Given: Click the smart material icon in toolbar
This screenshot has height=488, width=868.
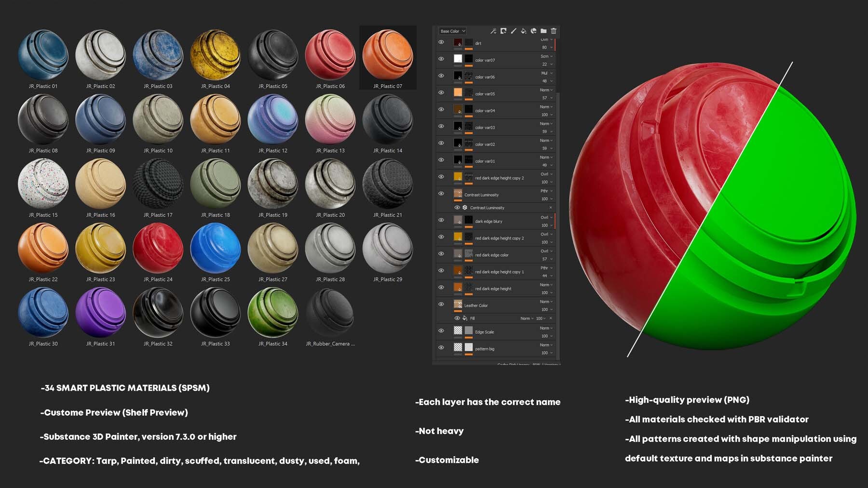Looking at the screenshot, I should (534, 31).
